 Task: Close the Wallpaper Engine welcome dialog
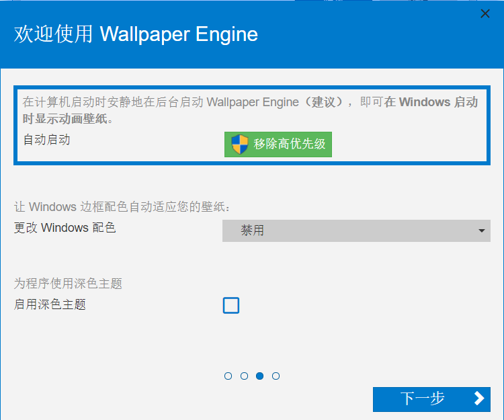pyautogui.click(x=485, y=13)
